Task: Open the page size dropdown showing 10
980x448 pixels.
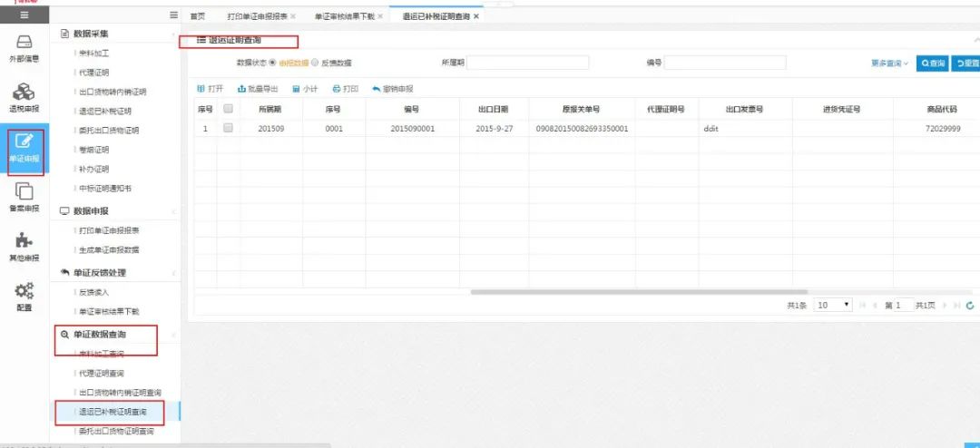Action: (834, 306)
